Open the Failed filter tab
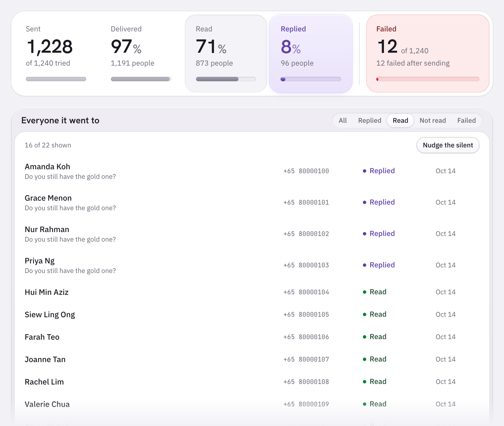Image resolution: width=504 pixels, height=426 pixels. coord(466,121)
